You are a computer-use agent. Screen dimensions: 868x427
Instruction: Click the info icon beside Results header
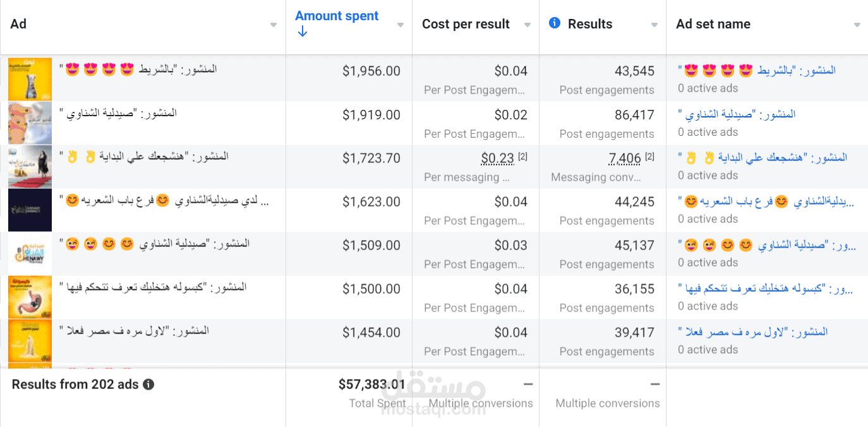point(555,23)
